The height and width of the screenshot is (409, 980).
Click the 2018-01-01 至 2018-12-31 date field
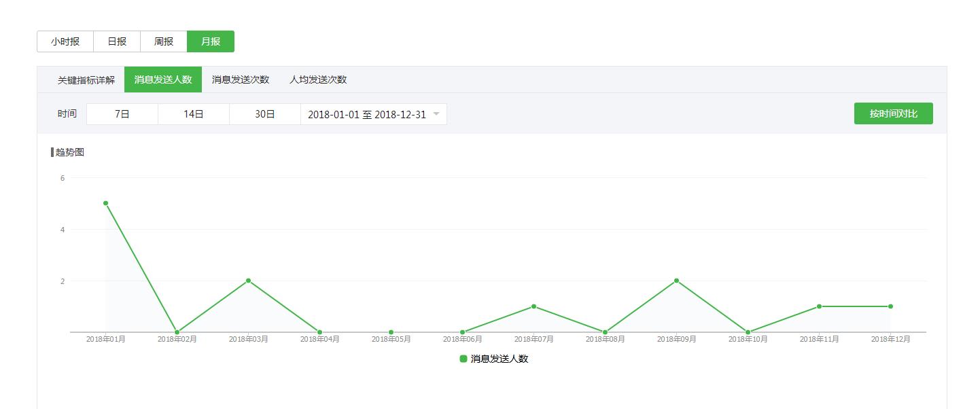367,114
